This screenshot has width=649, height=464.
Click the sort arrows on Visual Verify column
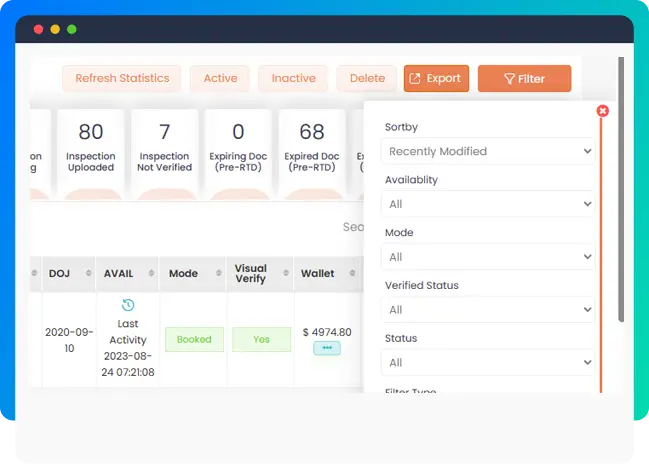[x=286, y=273]
